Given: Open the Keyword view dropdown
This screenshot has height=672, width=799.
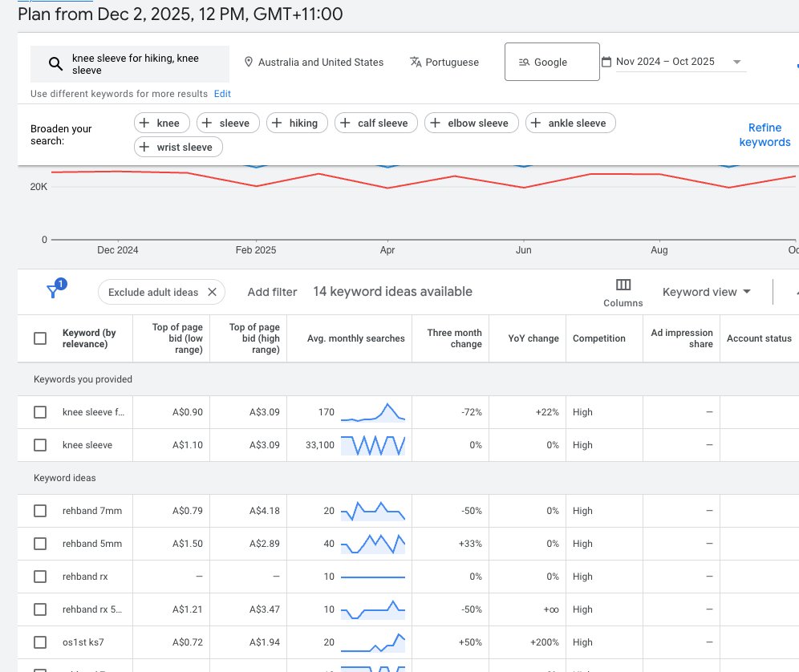Looking at the screenshot, I should (706, 292).
